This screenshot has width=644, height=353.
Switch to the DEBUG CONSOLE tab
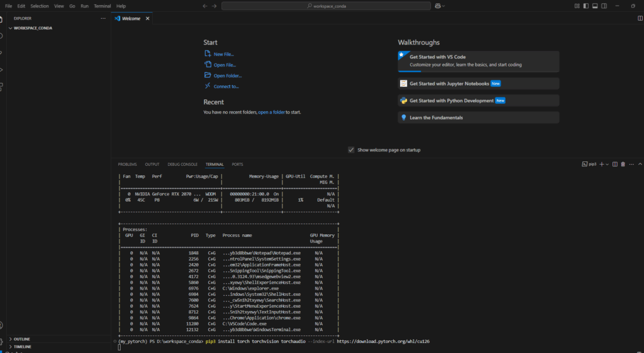(182, 165)
